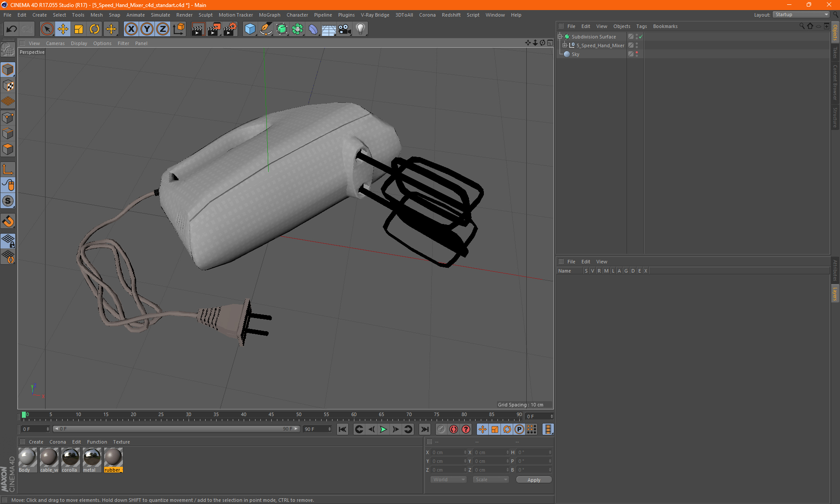Open the World coordinate dropdown

click(449, 480)
